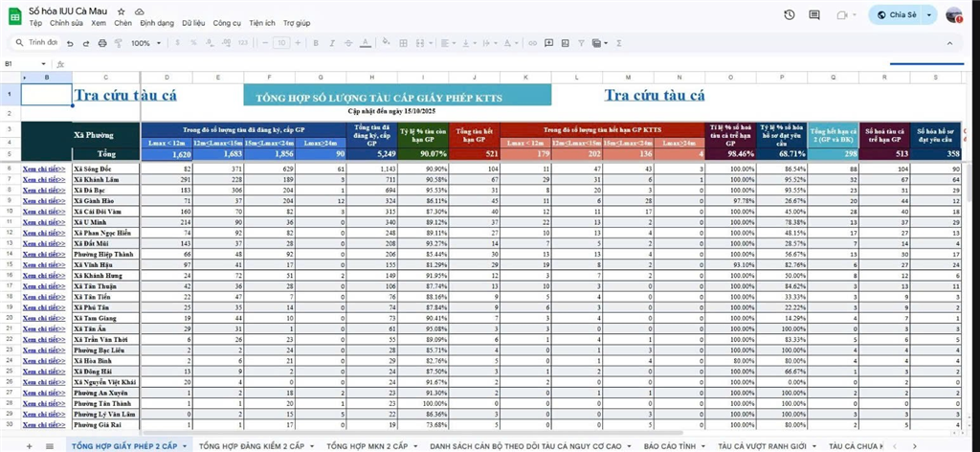980x452 pixels.
Task: Star the Số hóa IUU Cà Mau document
Action: click(x=122, y=10)
